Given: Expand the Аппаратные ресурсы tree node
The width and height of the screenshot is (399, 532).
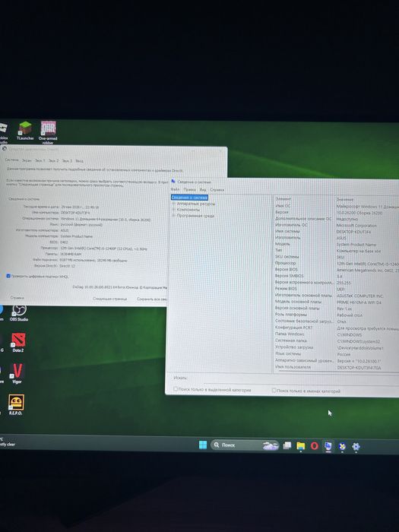Looking at the screenshot, I should 174,204.
